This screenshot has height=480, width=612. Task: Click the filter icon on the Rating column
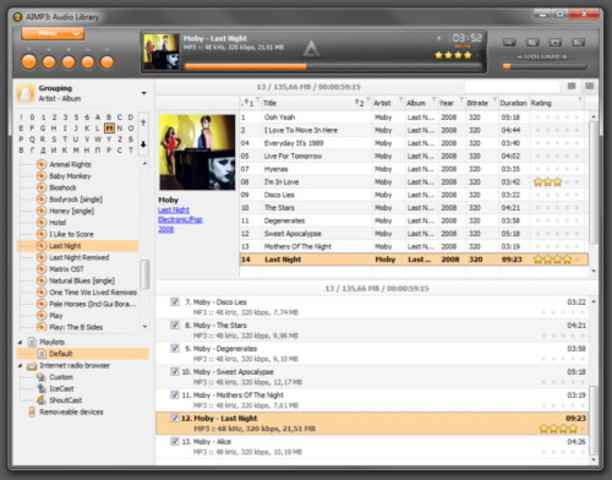(580, 100)
